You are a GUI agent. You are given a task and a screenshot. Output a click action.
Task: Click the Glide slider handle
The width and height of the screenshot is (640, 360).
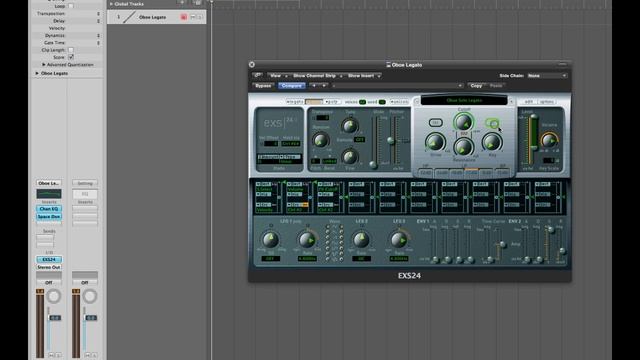click(x=373, y=164)
